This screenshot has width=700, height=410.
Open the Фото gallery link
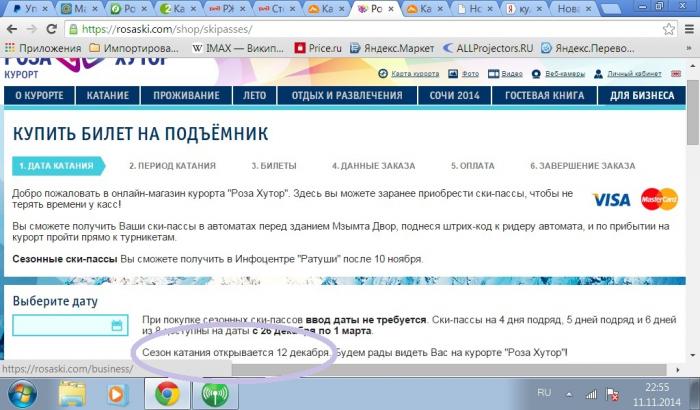(463, 74)
